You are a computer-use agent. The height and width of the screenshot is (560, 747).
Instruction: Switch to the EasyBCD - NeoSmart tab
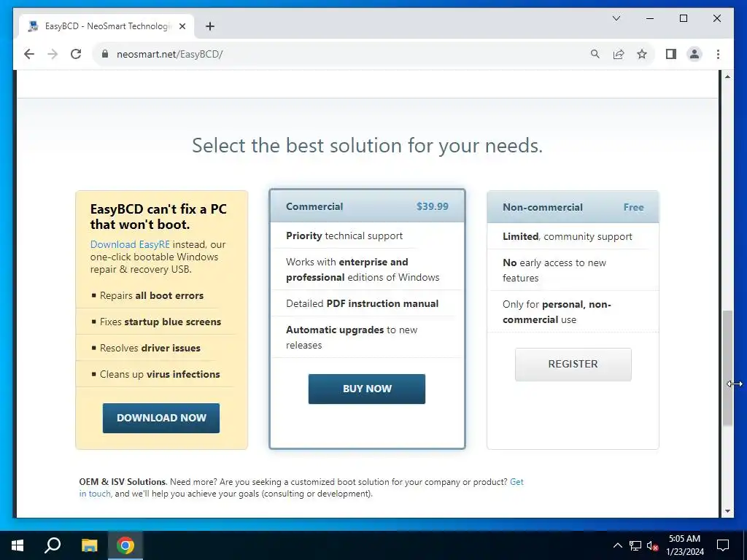click(x=107, y=26)
